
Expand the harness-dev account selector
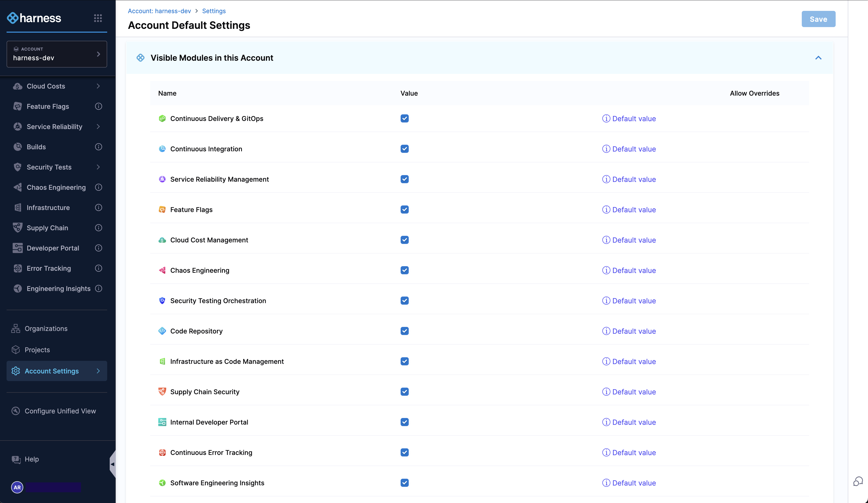point(57,54)
